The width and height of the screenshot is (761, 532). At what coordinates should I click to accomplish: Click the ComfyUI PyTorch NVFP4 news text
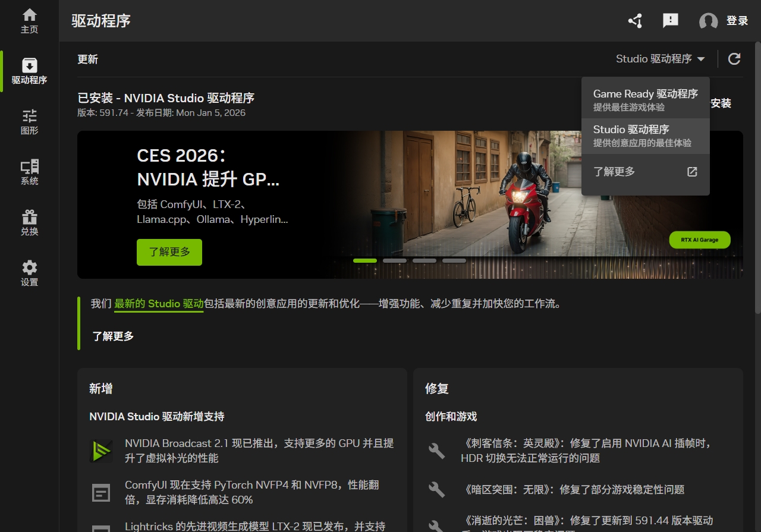(x=252, y=493)
